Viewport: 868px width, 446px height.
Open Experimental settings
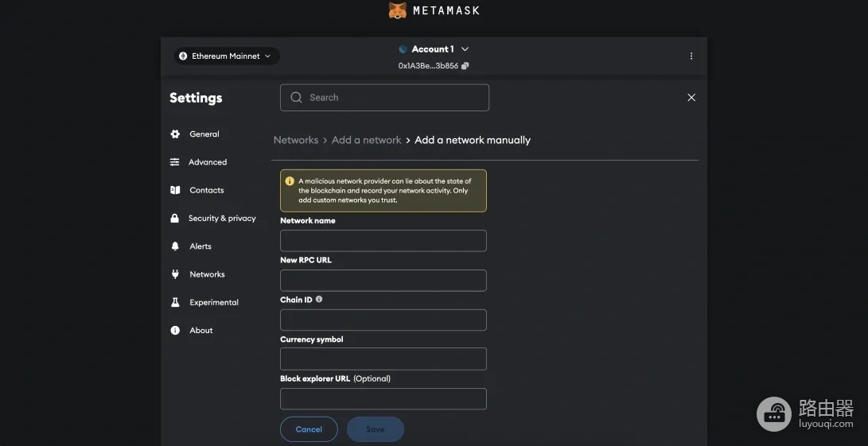coord(214,303)
